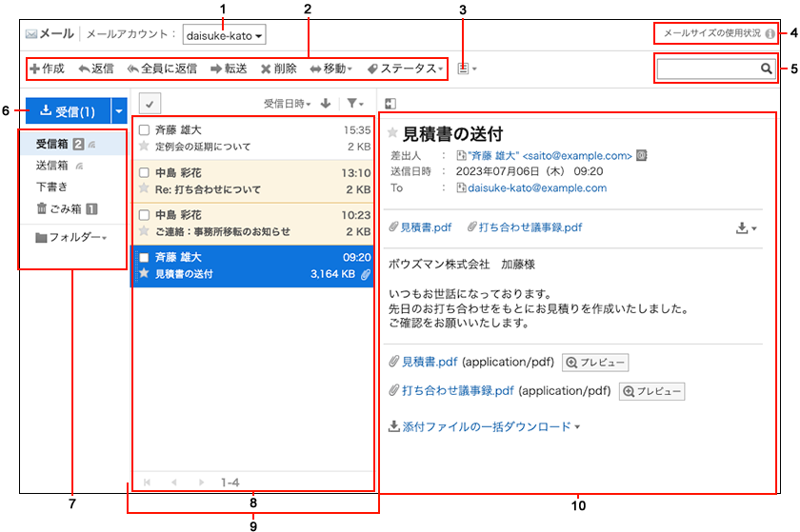
Task: Click the receive 受信(1) button
Action: [68, 111]
